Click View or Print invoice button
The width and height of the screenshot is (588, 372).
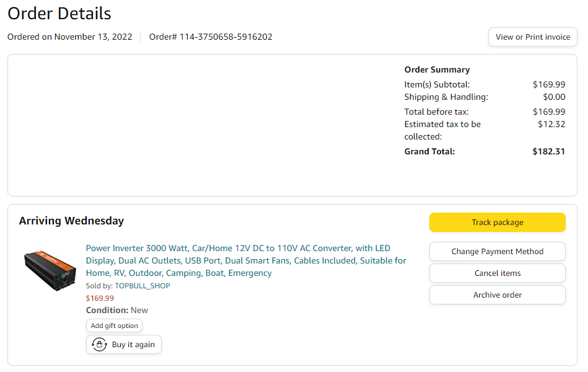click(532, 37)
